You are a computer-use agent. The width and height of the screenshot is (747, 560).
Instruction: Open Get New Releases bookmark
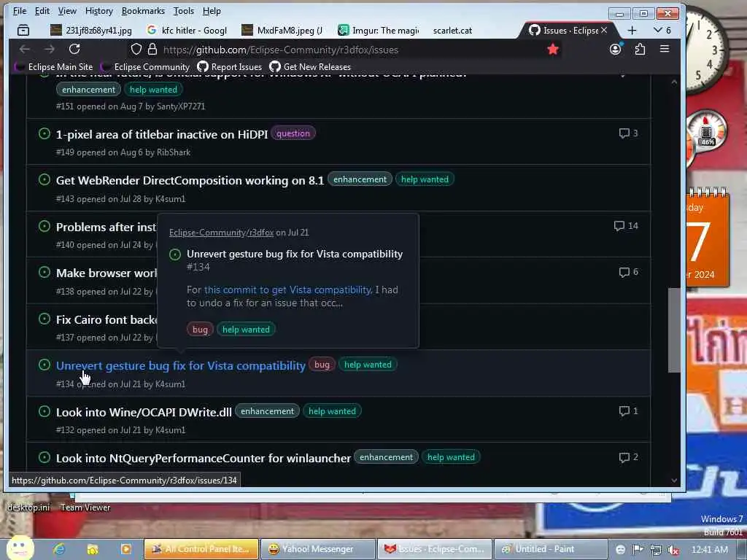tap(310, 67)
